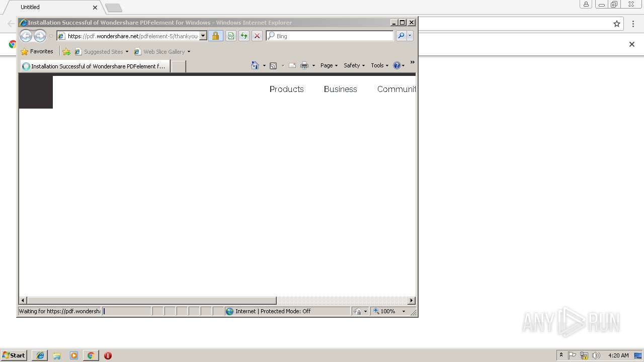The height and width of the screenshot is (362, 644).
Task: Run search with the magnifier button
Action: (401, 36)
